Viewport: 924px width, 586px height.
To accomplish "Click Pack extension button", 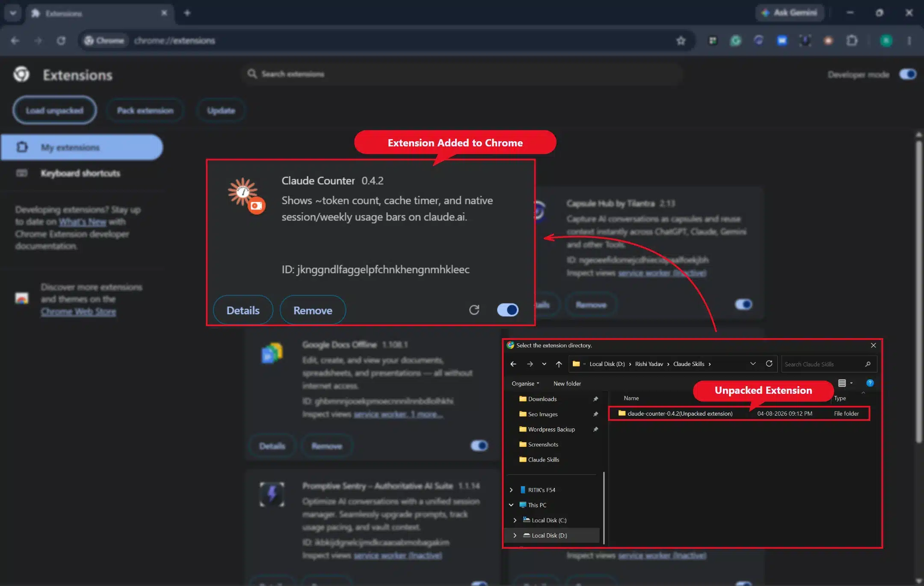I will pyautogui.click(x=145, y=110).
